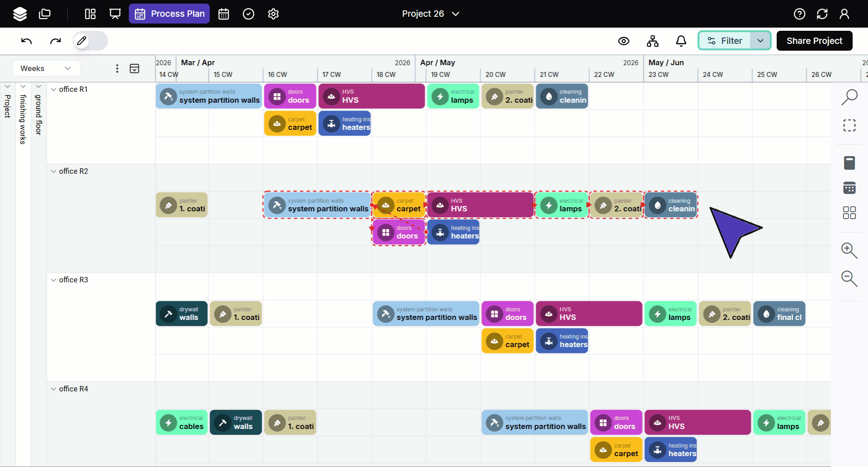
Task: Open the help question mark icon
Action: (x=799, y=14)
